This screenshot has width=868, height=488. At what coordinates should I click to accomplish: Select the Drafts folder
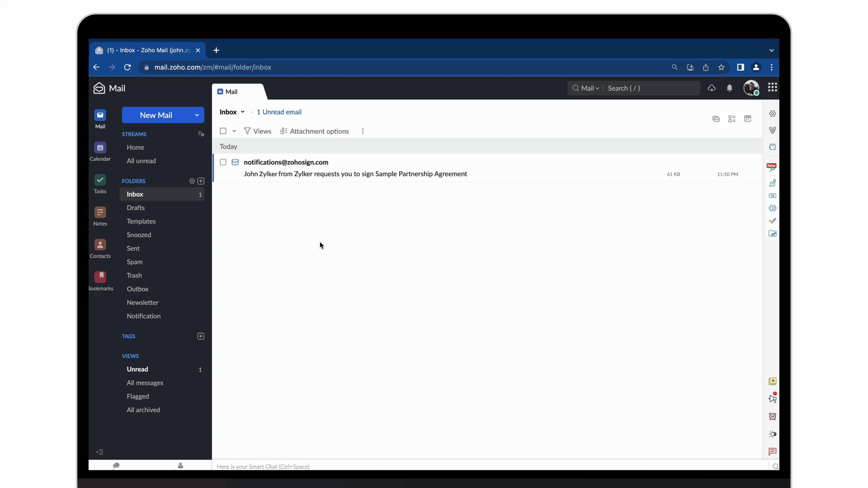136,208
